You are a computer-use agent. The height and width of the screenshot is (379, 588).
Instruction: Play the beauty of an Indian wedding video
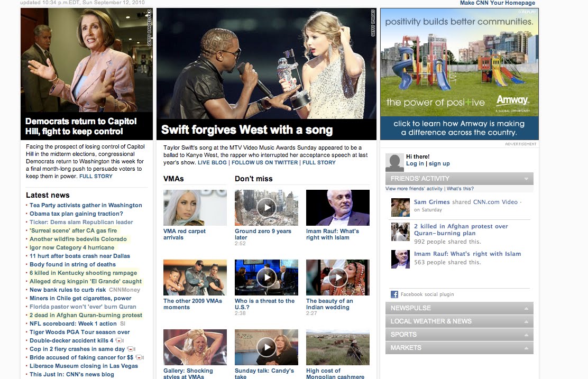pyautogui.click(x=338, y=278)
